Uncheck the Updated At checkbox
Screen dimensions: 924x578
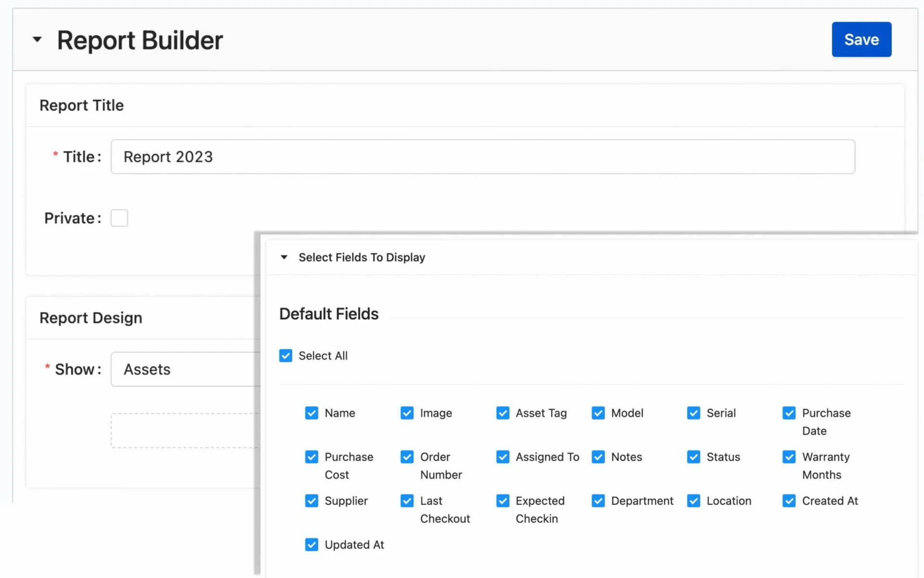311,544
